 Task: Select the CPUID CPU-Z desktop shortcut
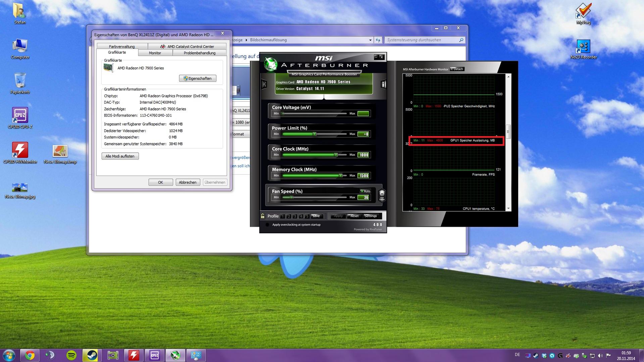(x=20, y=118)
